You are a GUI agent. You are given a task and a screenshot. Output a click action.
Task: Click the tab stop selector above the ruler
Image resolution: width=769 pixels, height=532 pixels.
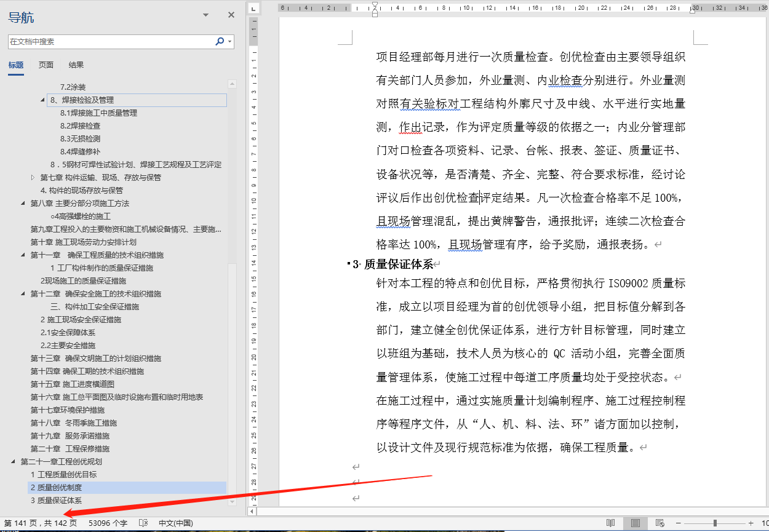(252, 9)
